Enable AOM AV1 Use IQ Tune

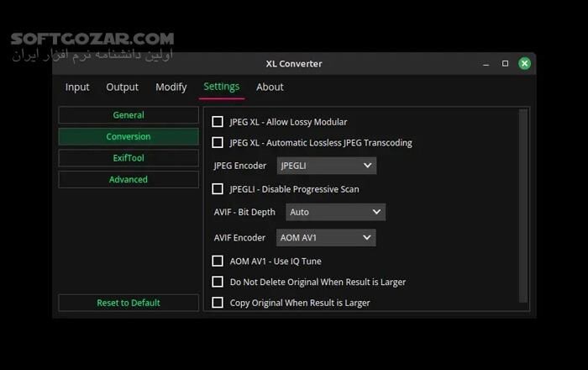pyautogui.click(x=218, y=262)
